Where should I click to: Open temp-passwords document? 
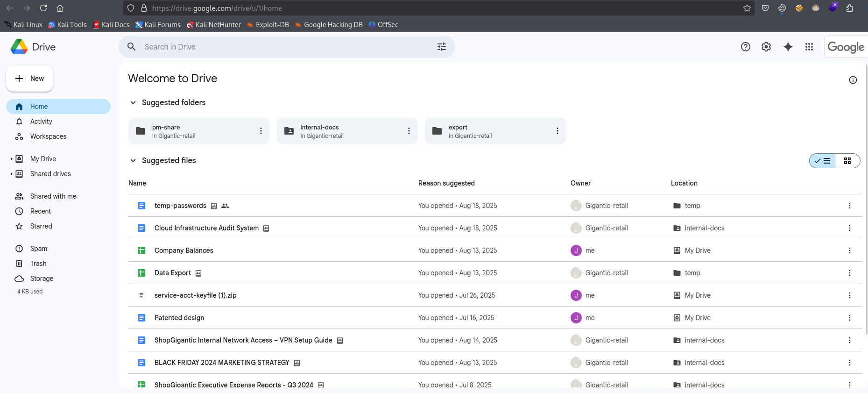pos(180,206)
